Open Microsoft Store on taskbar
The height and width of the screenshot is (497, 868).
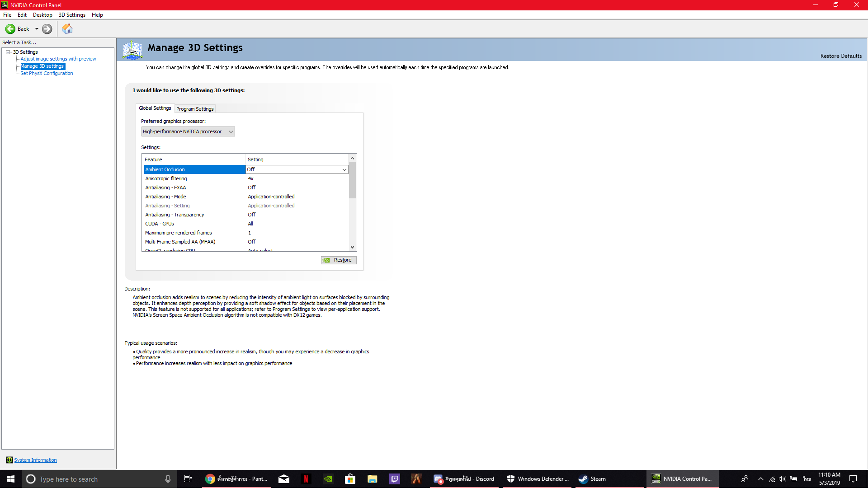tap(350, 479)
